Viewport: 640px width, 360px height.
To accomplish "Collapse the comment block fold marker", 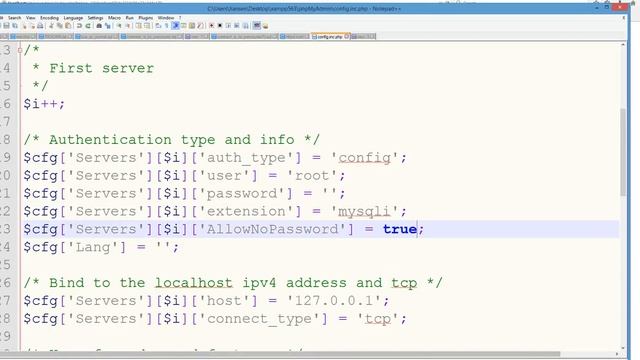I will pyautogui.click(x=20, y=50).
